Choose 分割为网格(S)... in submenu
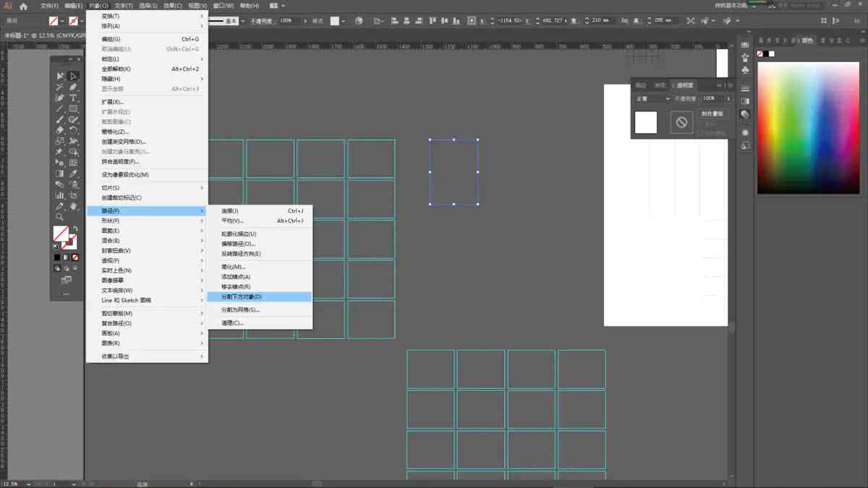 (x=260, y=309)
